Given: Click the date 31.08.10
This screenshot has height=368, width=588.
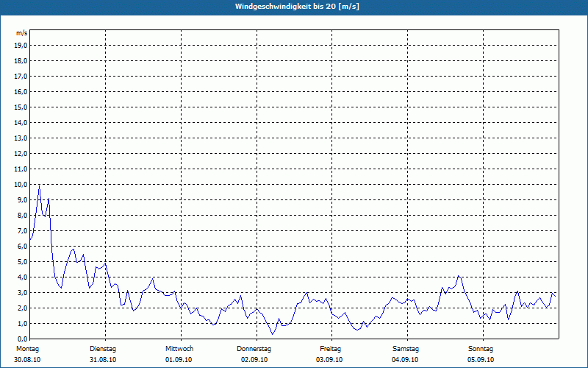Looking at the screenshot, I should click(x=103, y=360).
